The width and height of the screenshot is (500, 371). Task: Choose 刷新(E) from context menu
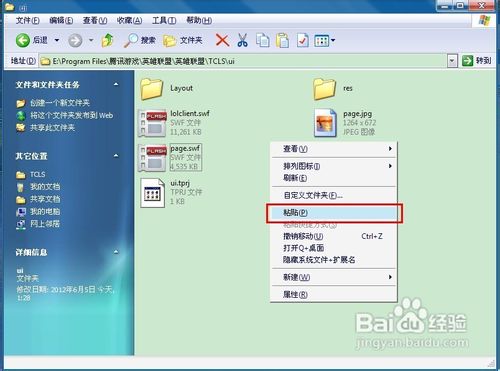click(333, 178)
